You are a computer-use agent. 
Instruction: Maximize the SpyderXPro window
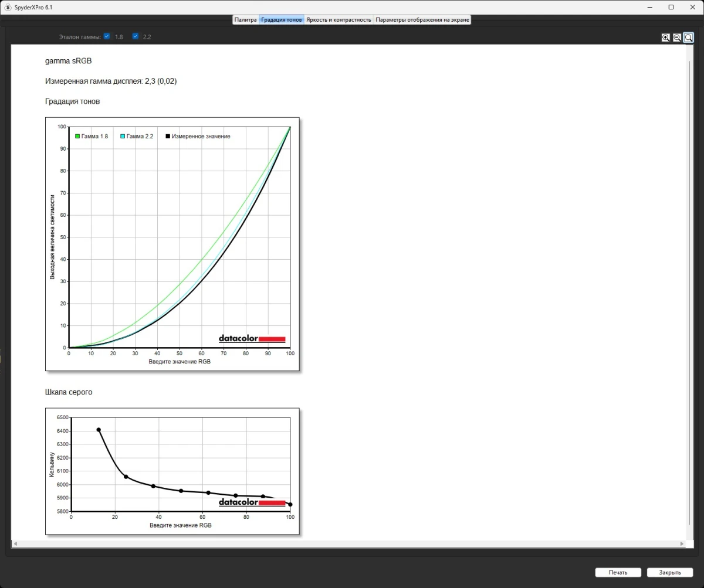671,7
